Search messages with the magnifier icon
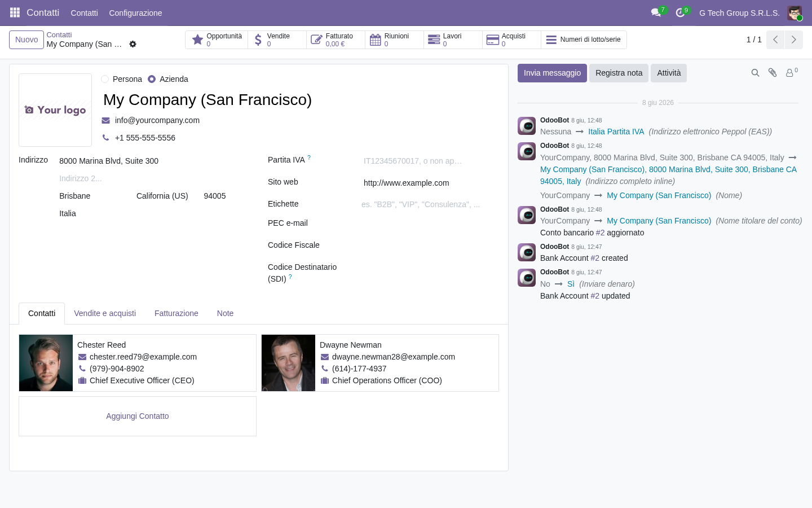Image resolution: width=812 pixels, height=508 pixels. pos(755,73)
